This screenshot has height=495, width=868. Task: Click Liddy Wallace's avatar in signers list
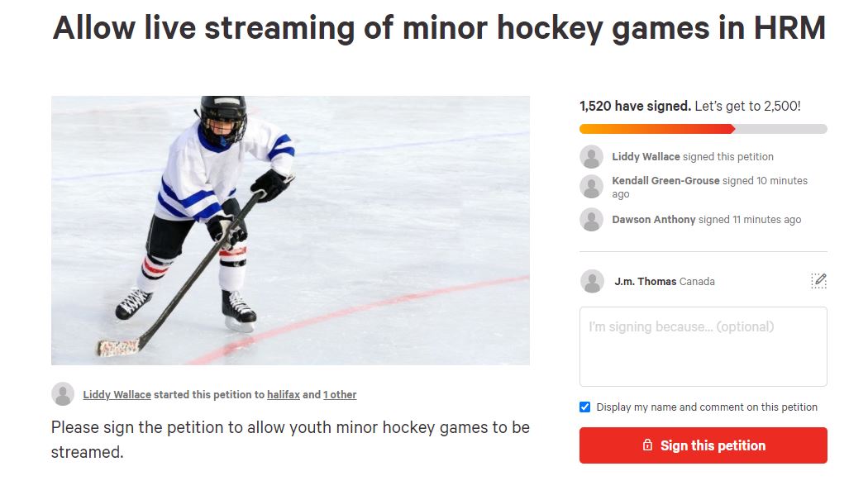coord(591,157)
